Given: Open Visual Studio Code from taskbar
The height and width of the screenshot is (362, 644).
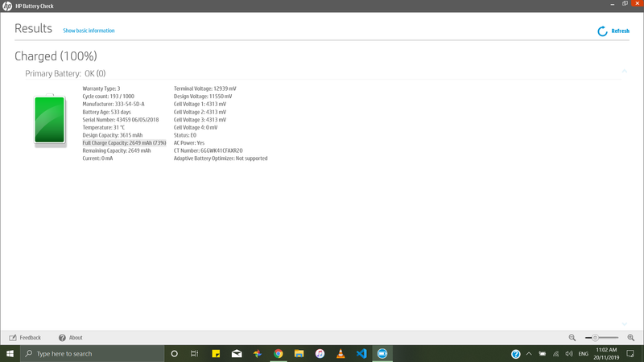Looking at the screenshot, I should coord(361,353).
